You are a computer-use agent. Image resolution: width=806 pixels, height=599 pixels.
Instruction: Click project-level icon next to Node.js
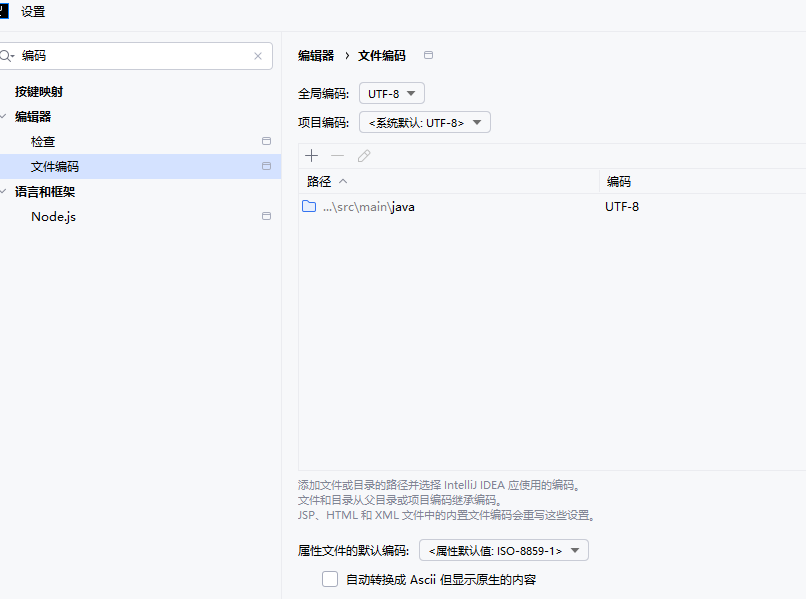[266, 216]
